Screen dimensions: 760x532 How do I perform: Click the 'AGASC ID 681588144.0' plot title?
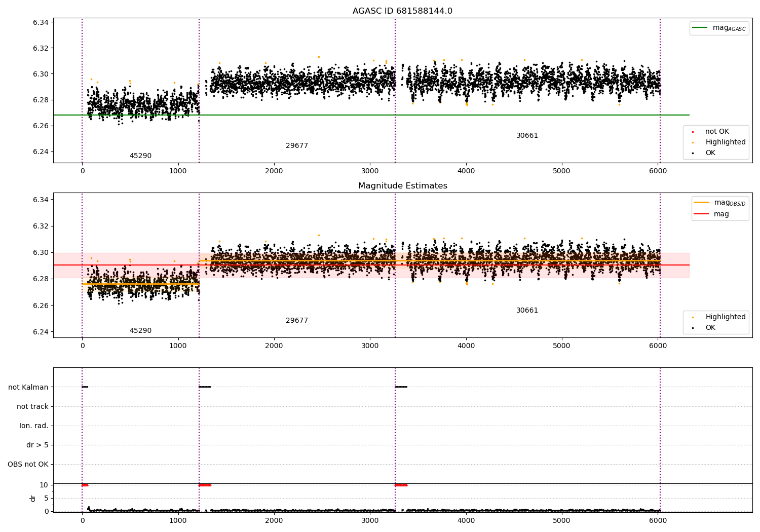(402, 11)
